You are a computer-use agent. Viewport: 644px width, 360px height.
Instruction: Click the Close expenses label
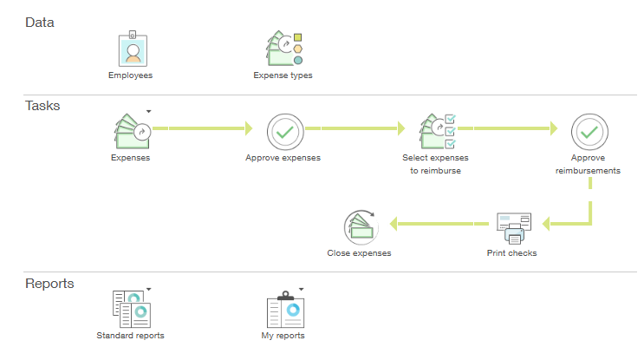(359, 253)
